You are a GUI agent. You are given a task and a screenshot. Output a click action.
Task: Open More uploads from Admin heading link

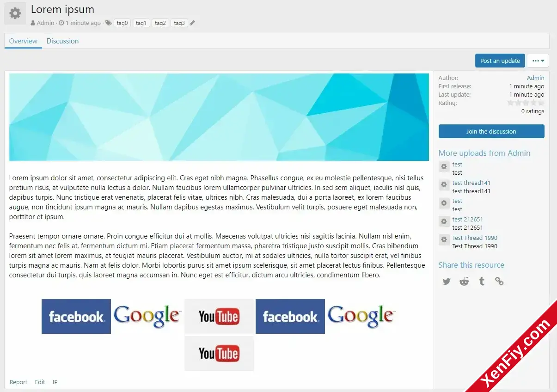(484, 153)
